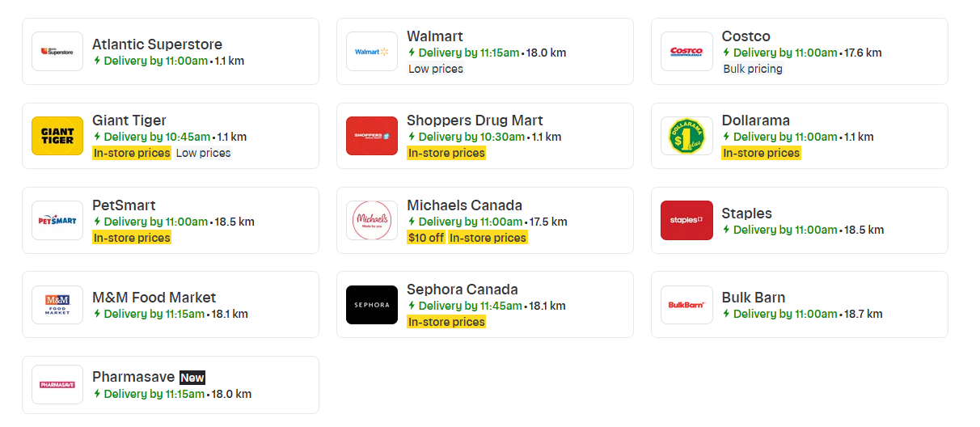Open the black Sephora logo
Image resolution: width=980 pixels, height=427 pixels.
(x=372, y=305)
